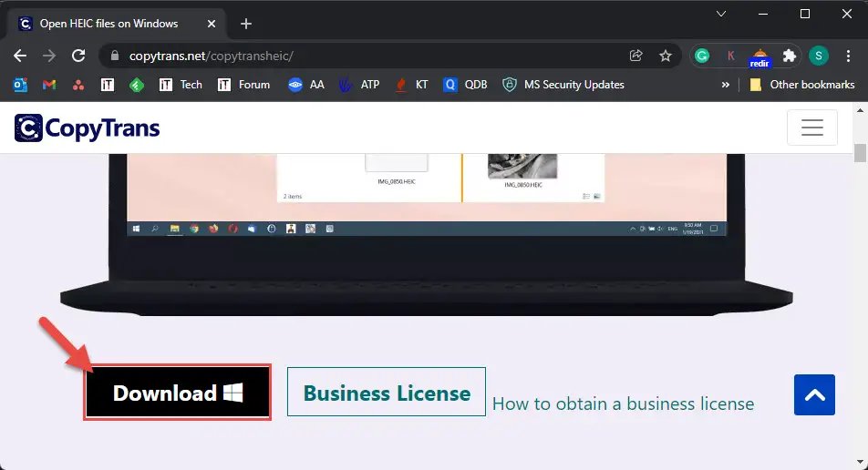Open the Grammarly extension icon
The height and width of the screenshot is (470, 868).
[702, 56]
